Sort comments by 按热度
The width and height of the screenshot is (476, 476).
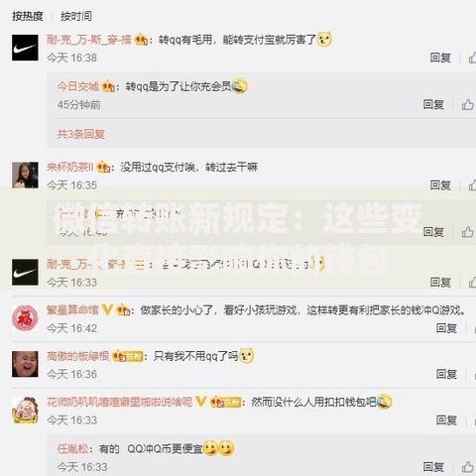tap(28, 16)
